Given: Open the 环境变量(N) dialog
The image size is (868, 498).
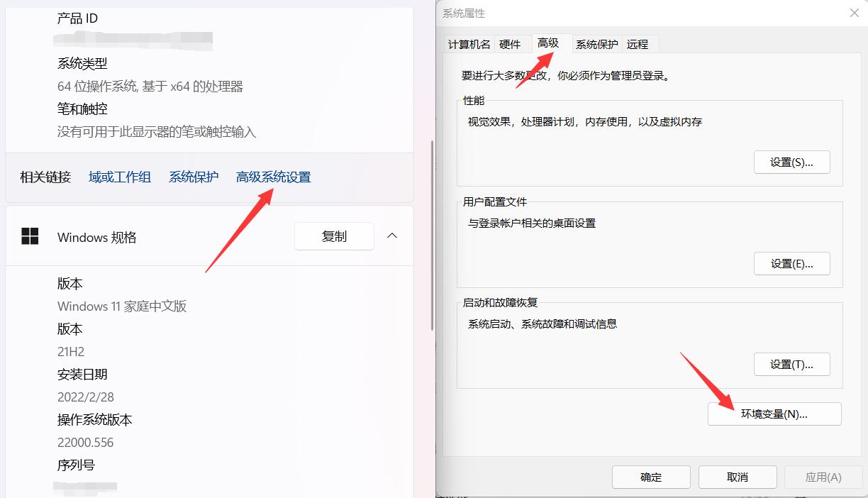Looking at the screenshot, I should [774, 414].
